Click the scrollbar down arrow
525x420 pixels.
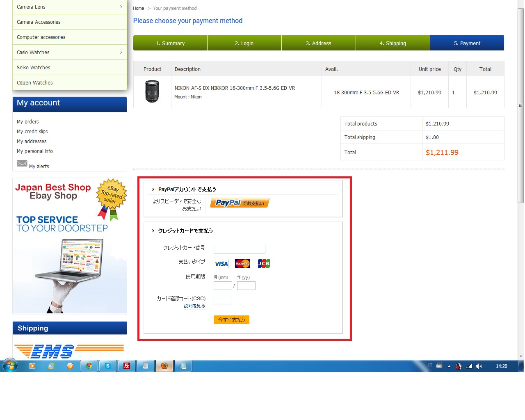coord(521,356)
